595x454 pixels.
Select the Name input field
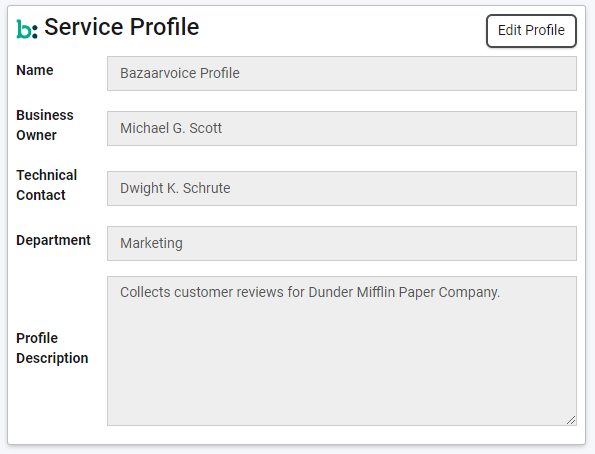coord(342,74)
